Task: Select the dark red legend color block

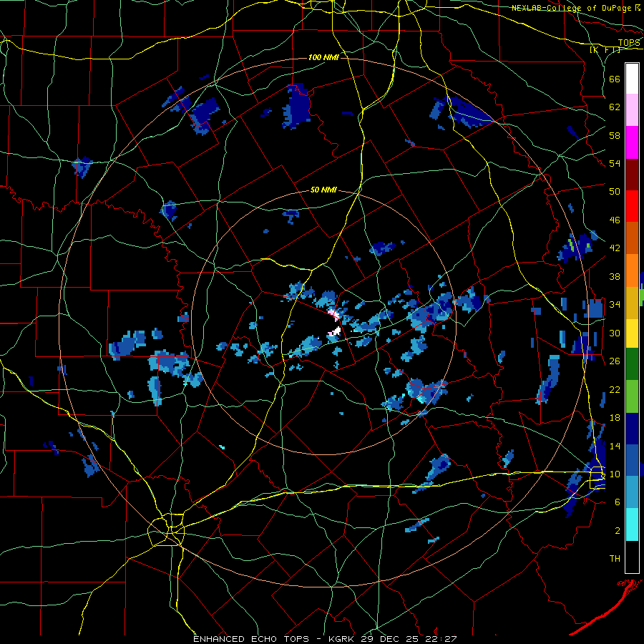Action: [632, 174]
